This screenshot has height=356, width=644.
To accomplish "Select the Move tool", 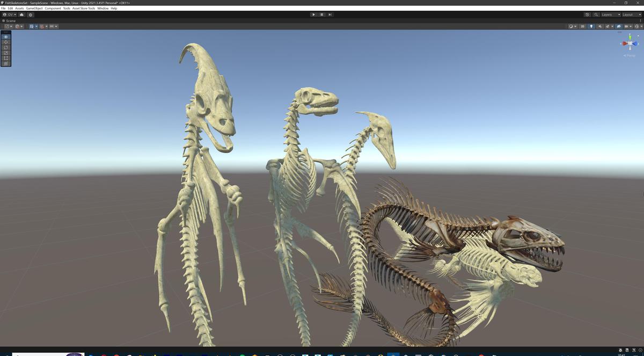I will tap(5, 42).
